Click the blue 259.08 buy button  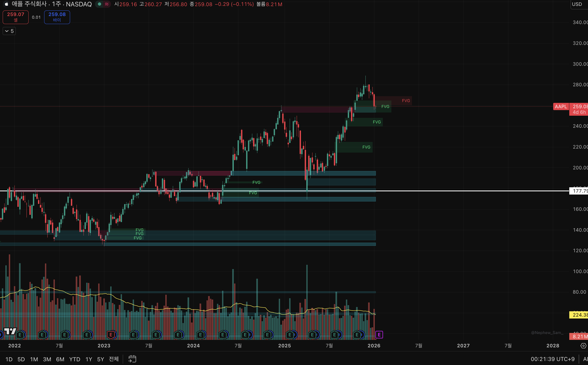(x=57, y=17)
